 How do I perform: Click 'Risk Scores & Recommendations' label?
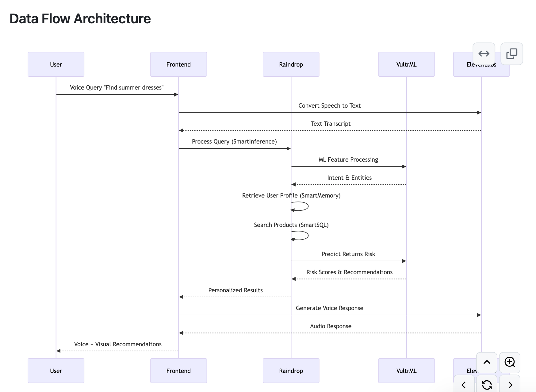pos(350,272)
